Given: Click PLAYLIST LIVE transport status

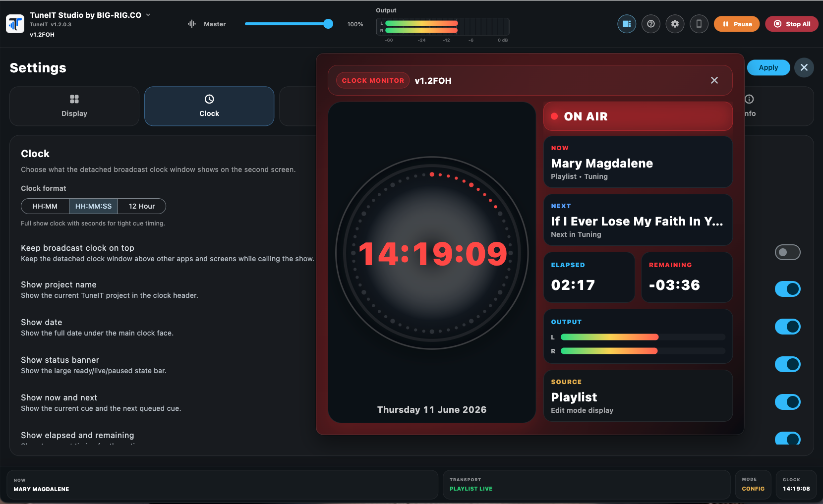Looking at the screenshot, I should (x=471, y=489).
